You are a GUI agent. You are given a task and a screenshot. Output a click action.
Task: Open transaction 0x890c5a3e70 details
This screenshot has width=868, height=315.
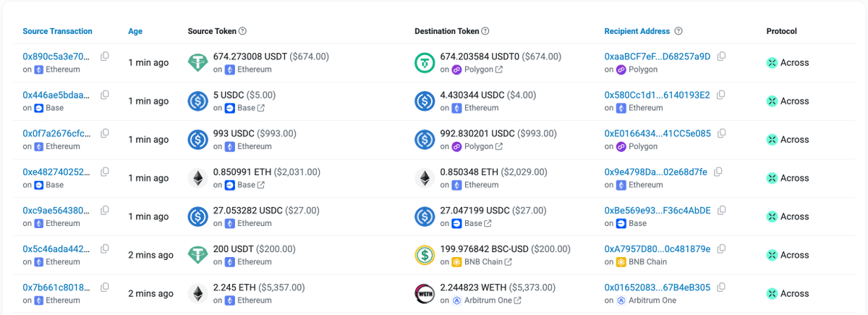coord(56,56)
